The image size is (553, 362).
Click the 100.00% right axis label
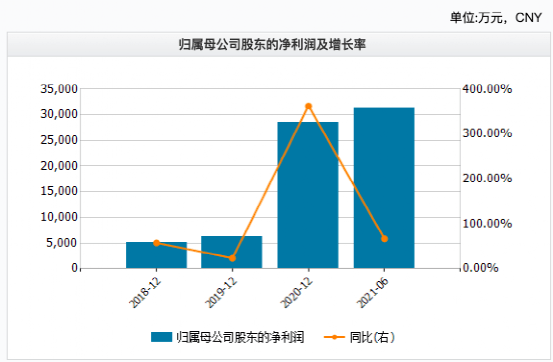click(487, 223)
